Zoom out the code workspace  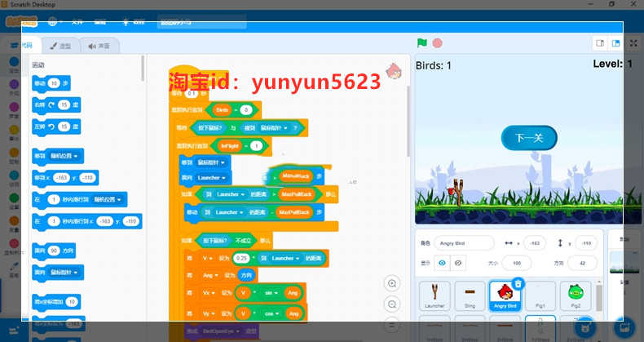tap(392, 304)
